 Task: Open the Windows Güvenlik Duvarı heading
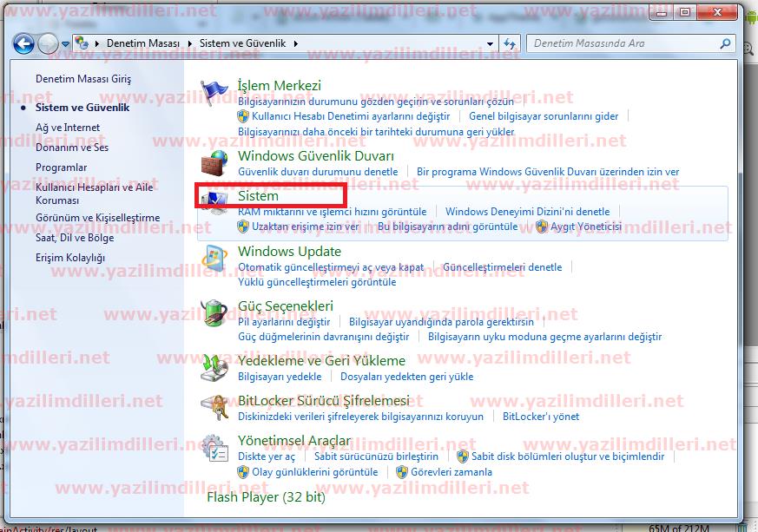316,156
